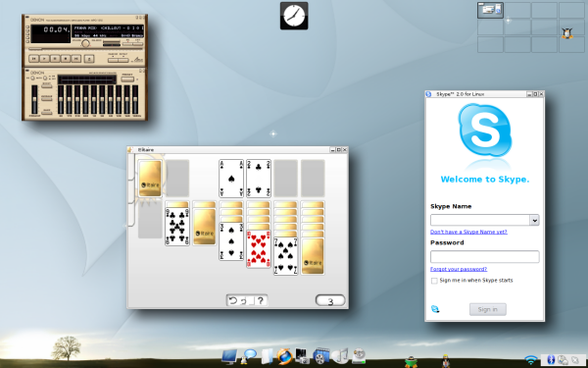Image resolution: width=588 pixels, height=368 pixels.
Task: Click the rightmost greyed tray icon
Action: tap(575, 360)
